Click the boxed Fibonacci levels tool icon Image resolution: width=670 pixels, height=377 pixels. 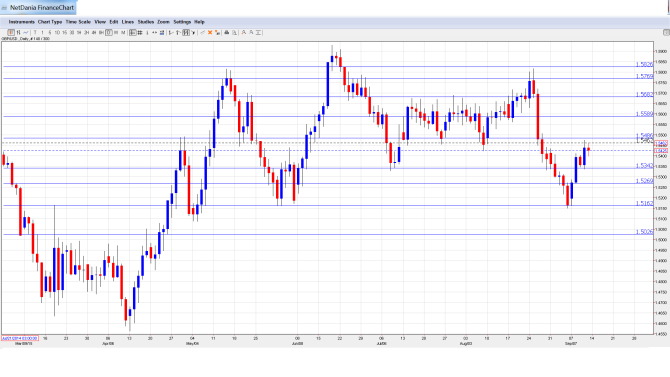coord(186,32)
